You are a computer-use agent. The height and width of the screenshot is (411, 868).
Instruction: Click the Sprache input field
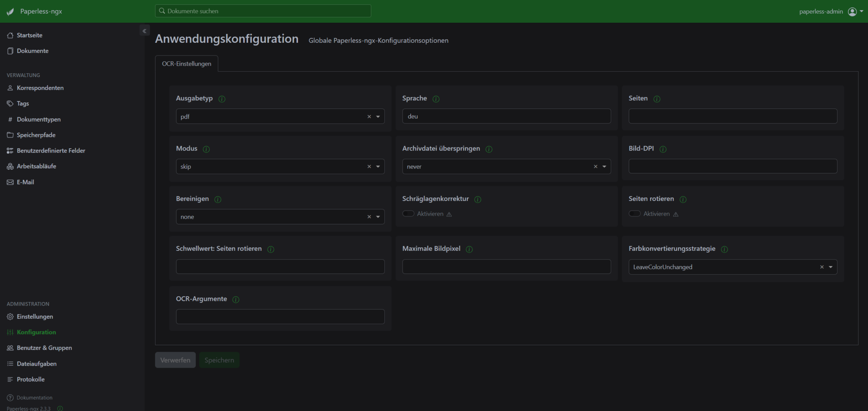coord(506,116)
